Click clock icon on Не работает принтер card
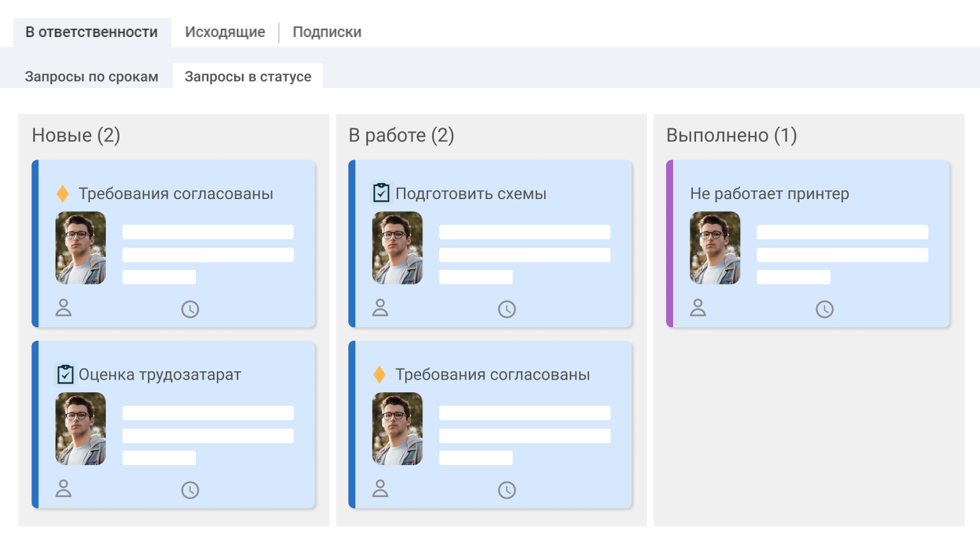 point(824,309)
